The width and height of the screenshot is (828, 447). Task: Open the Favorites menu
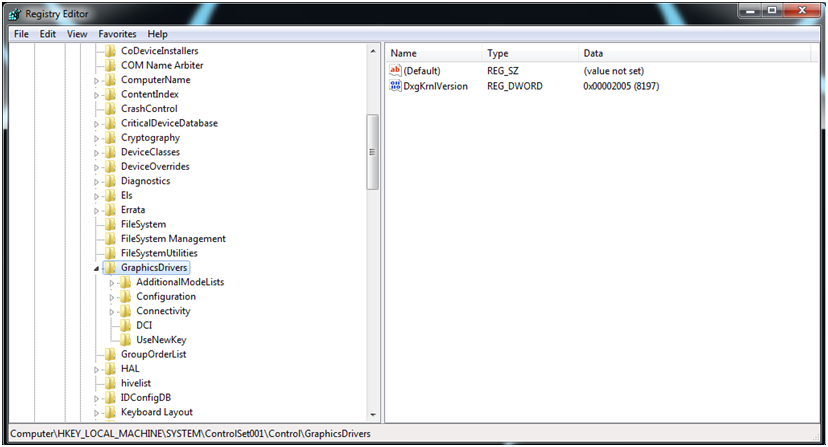(116, 34)
